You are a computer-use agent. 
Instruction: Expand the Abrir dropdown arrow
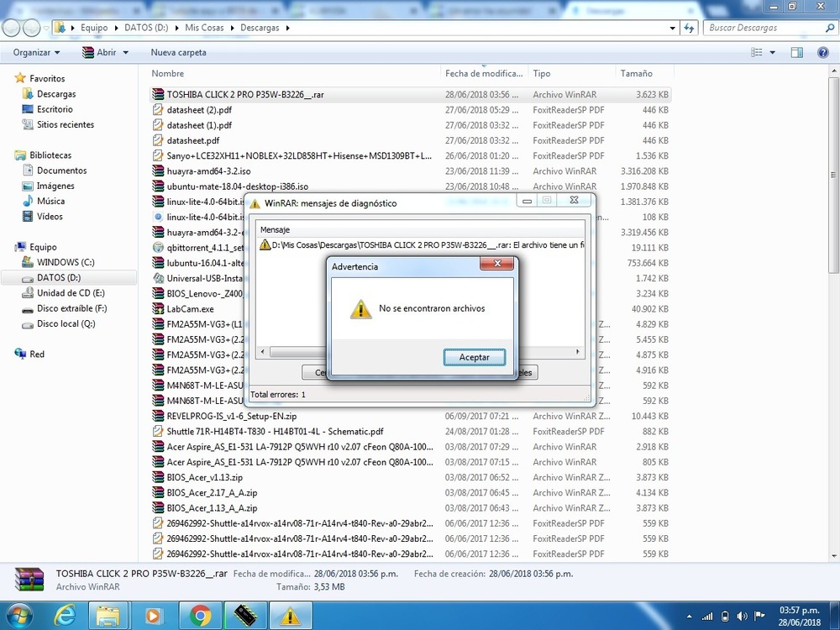coord(126,52)
